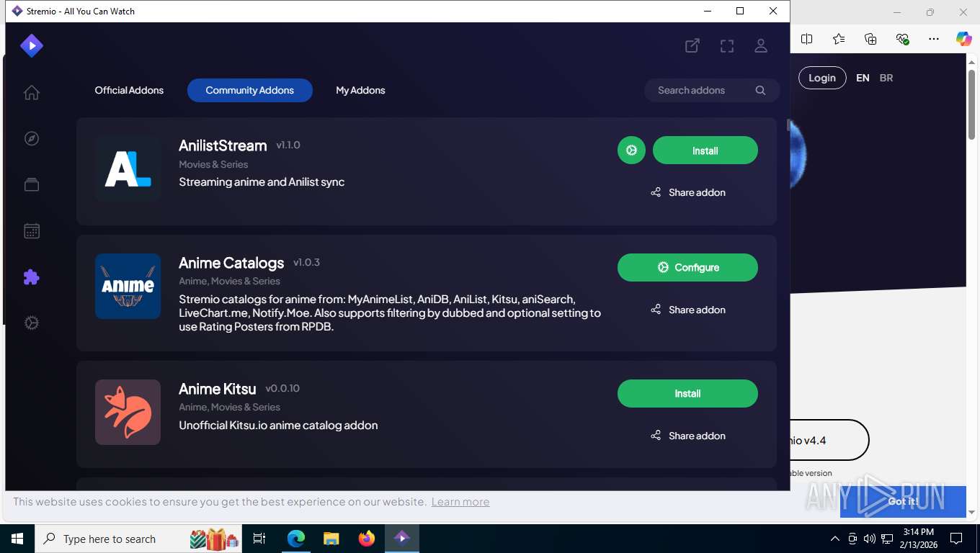Switch browser page language to EN
This screenshot has height=553, width=980.
pos(863,78)
